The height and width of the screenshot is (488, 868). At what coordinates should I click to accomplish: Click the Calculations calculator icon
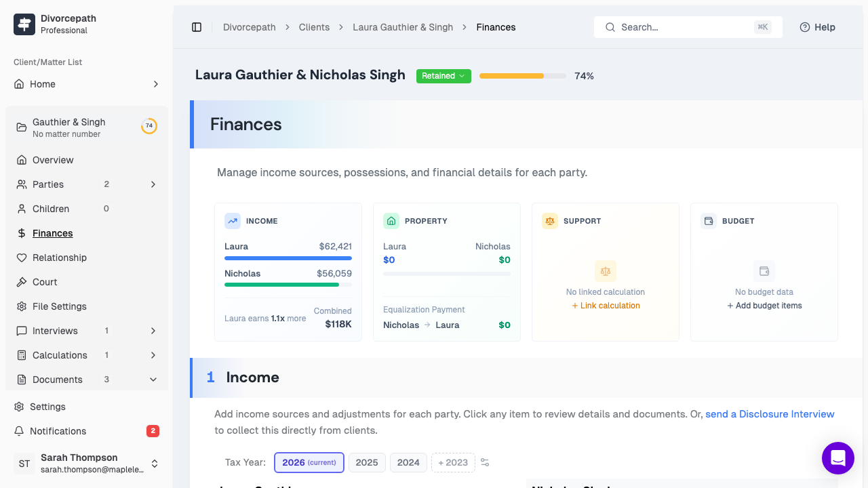point(22,355)
